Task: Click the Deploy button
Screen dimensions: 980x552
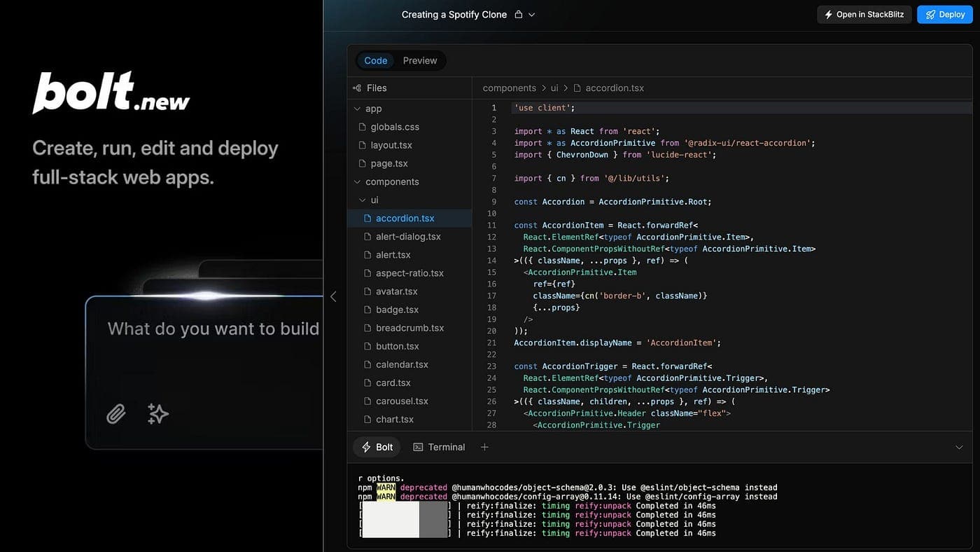Action: point(945,14)
